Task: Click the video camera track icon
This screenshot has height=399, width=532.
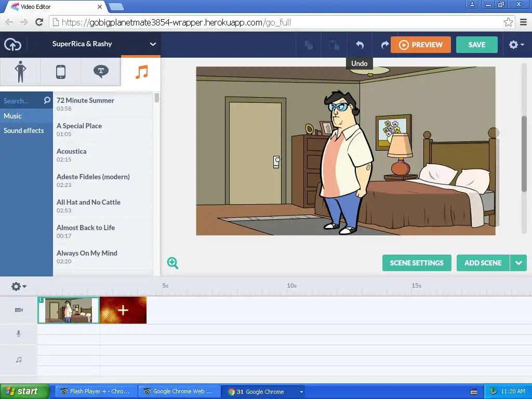Action: pyautogui.click(x=19, y=310)
